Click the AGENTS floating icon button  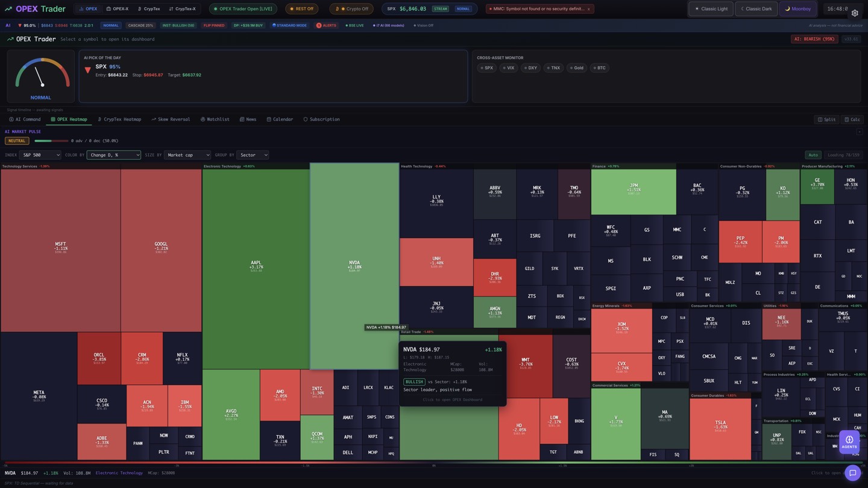849,442
